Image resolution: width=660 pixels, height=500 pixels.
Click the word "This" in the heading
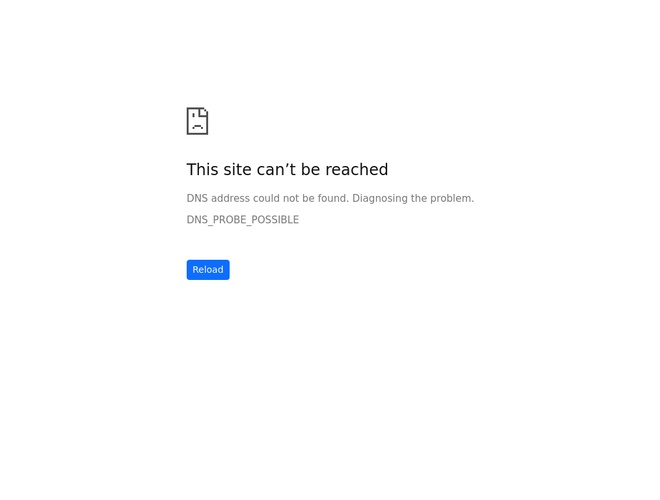point(203,170)
